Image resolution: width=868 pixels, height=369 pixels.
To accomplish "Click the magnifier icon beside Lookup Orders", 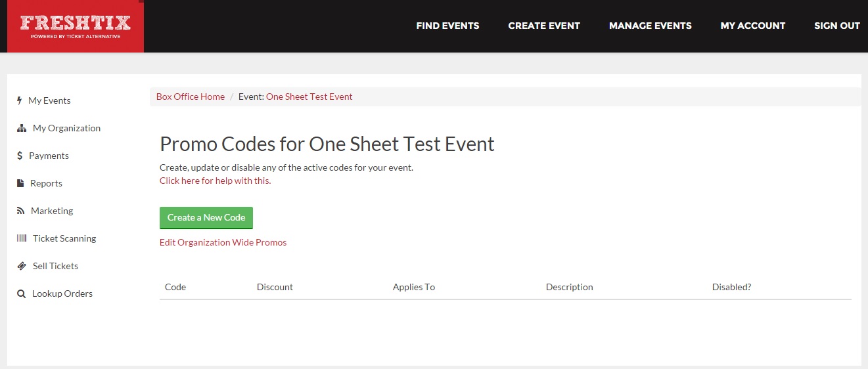I will click(21, 293).
